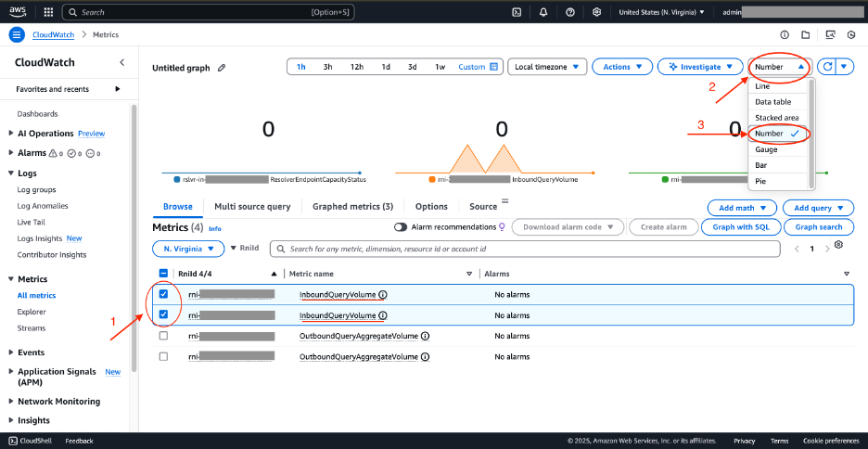The image size is (868, 449).
Task: Click the Graph with SQL button
Action: point(741,227)
